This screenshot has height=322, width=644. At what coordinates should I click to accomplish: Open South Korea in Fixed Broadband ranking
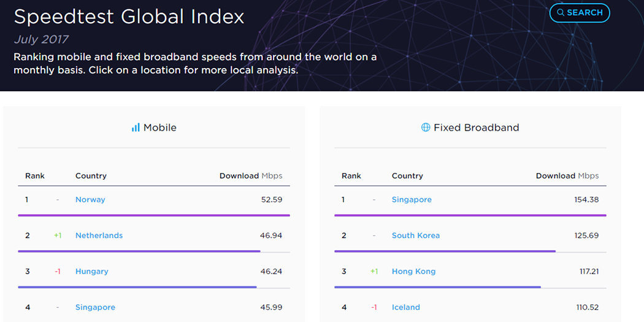416,236
